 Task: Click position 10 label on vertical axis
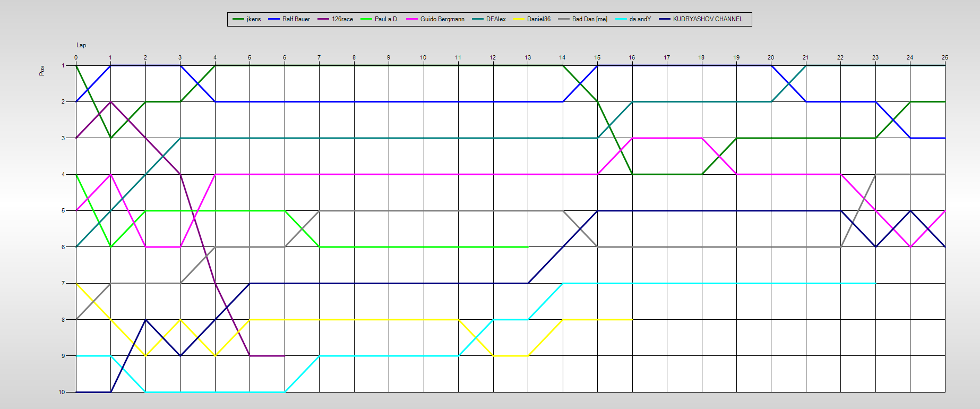[x=62, y=392]
